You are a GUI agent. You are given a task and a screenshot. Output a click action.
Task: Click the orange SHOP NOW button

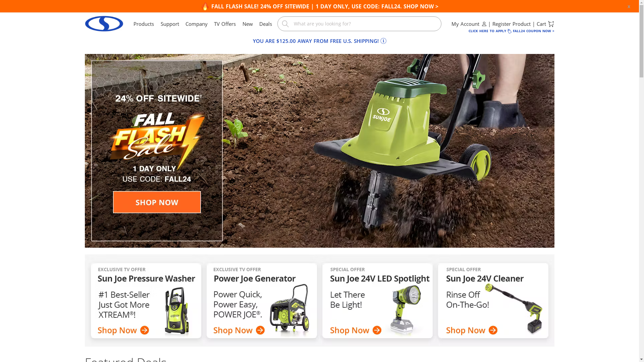coord(157,202)
